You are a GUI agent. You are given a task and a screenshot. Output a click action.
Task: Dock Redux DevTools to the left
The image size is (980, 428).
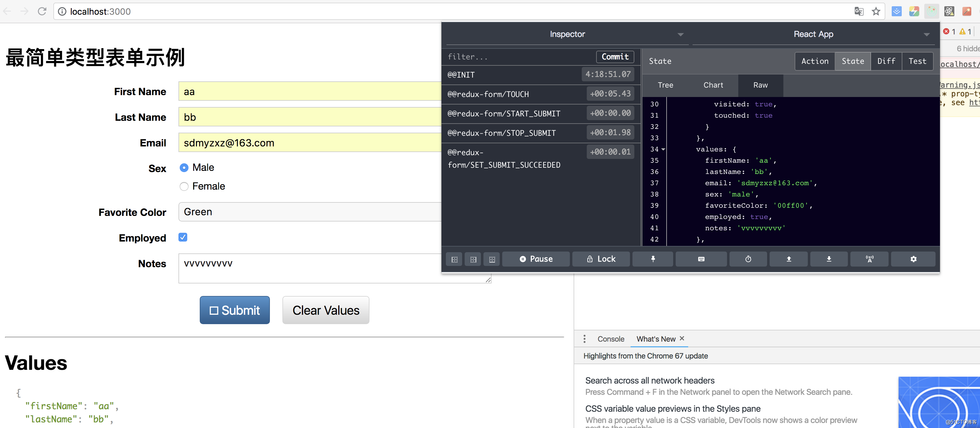tap(454, 259)
